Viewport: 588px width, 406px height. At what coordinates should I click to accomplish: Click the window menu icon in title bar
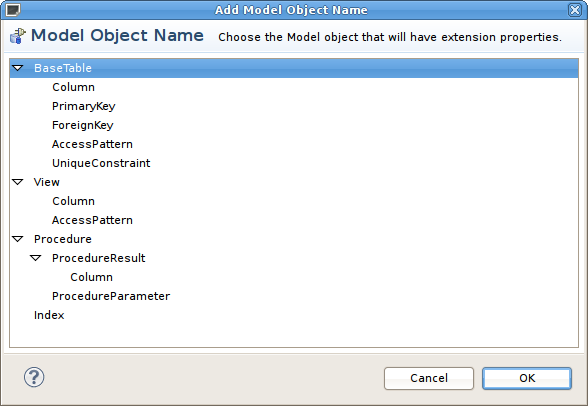12,9
